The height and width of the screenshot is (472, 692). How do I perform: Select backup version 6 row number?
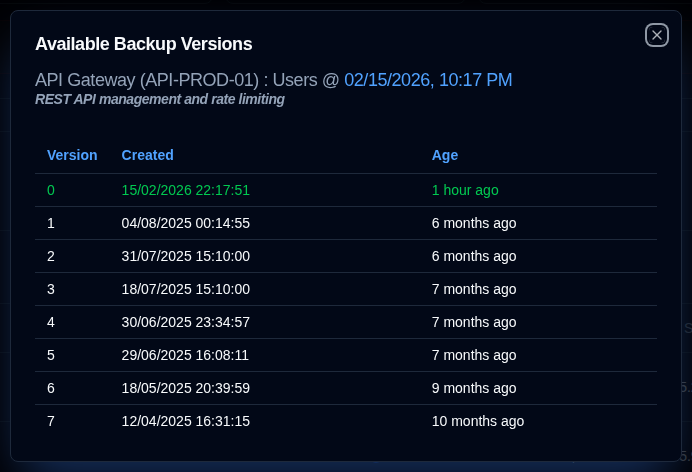[51, 388]
